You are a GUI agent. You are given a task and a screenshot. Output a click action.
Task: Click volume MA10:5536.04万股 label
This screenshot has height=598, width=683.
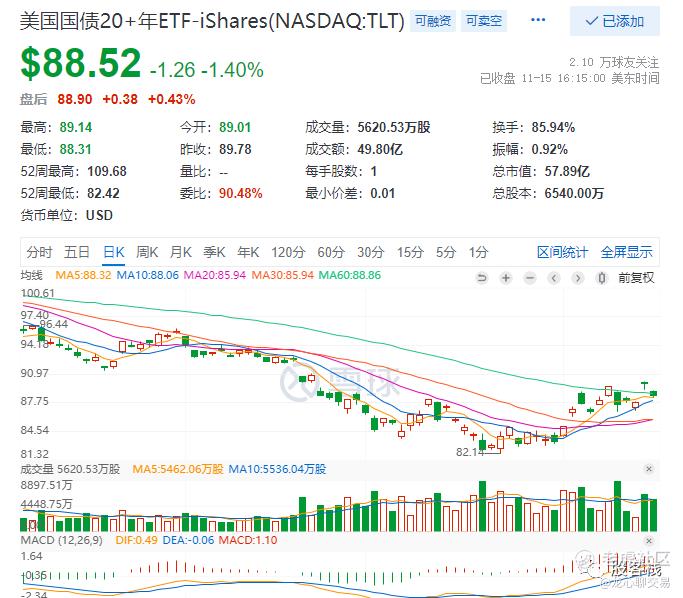tap(277, 469)
